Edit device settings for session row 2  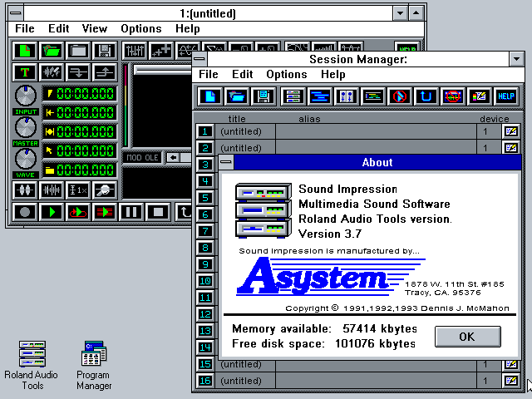(511, 148)
